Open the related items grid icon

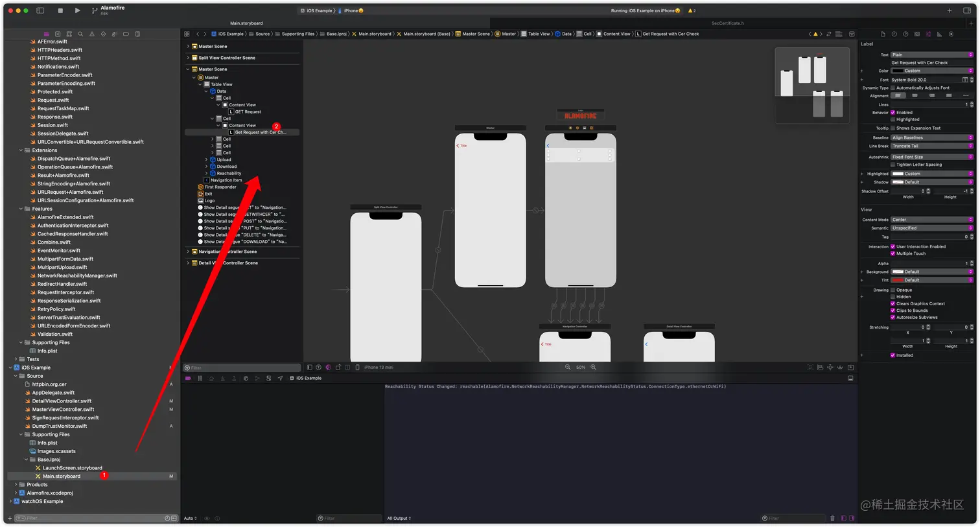(187, 34)
